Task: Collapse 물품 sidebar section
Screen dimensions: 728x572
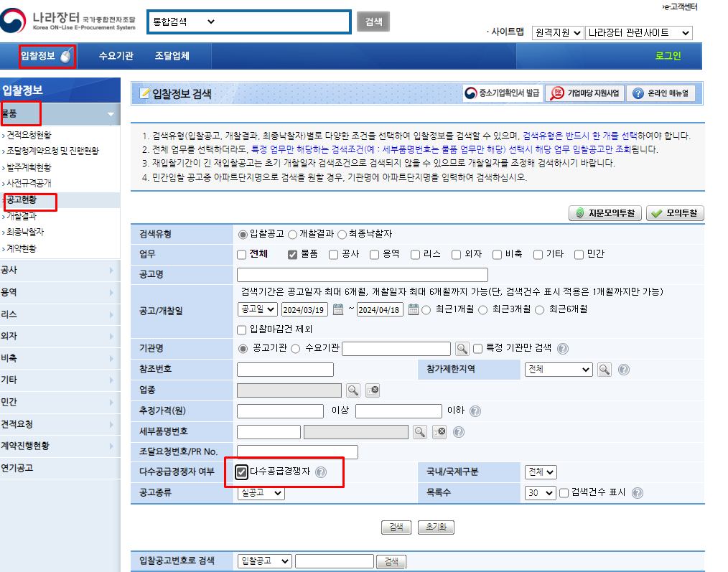Action: tap(60, 114)
